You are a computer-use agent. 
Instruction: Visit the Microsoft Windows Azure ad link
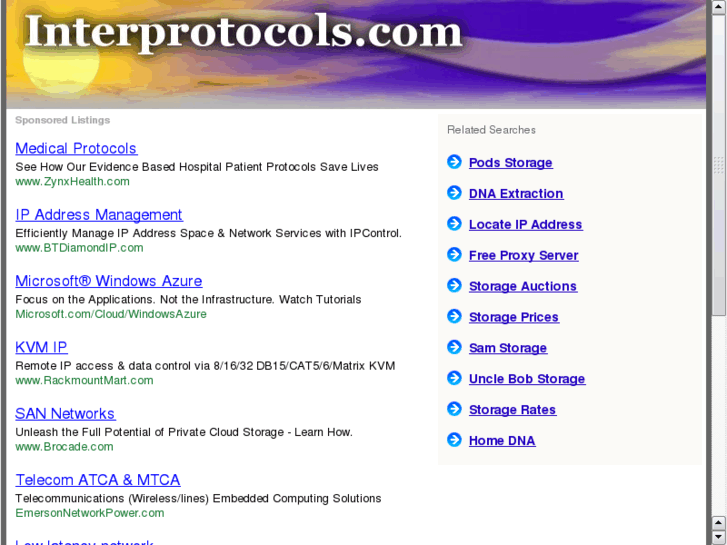click(108, 281)
